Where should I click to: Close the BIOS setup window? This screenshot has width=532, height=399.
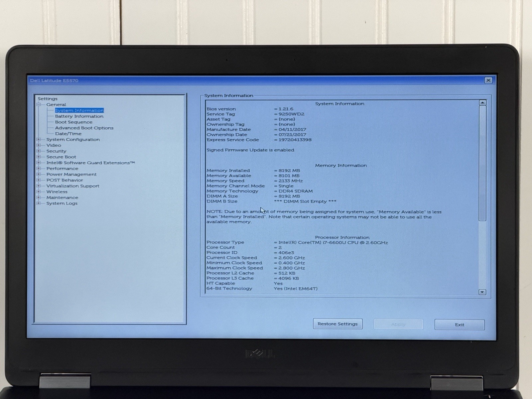(x=488, y=80)
